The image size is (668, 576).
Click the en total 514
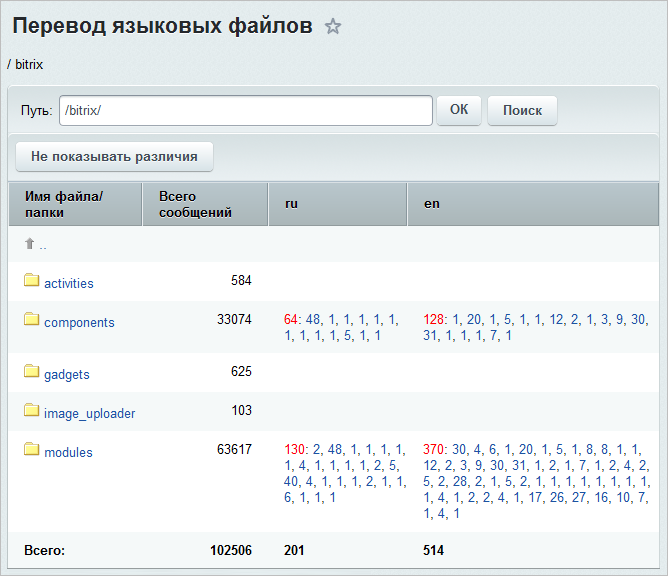click(x=433, y=550)
